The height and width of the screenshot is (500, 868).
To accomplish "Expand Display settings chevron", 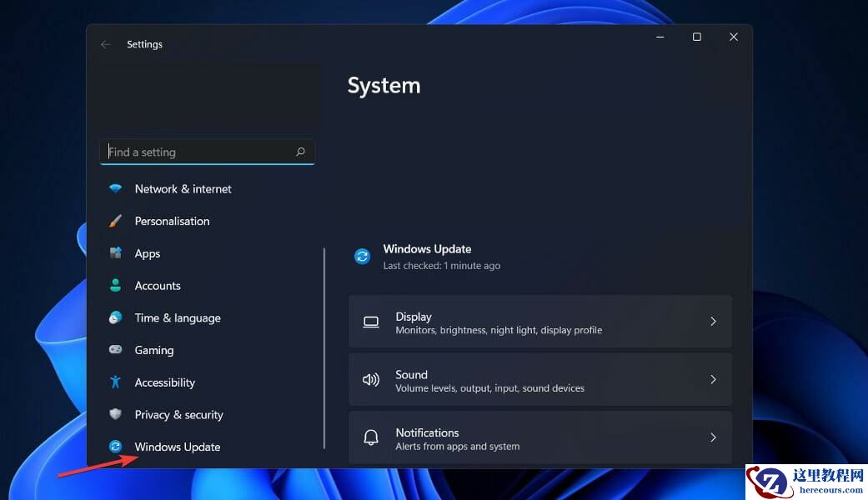I will 713,322.
